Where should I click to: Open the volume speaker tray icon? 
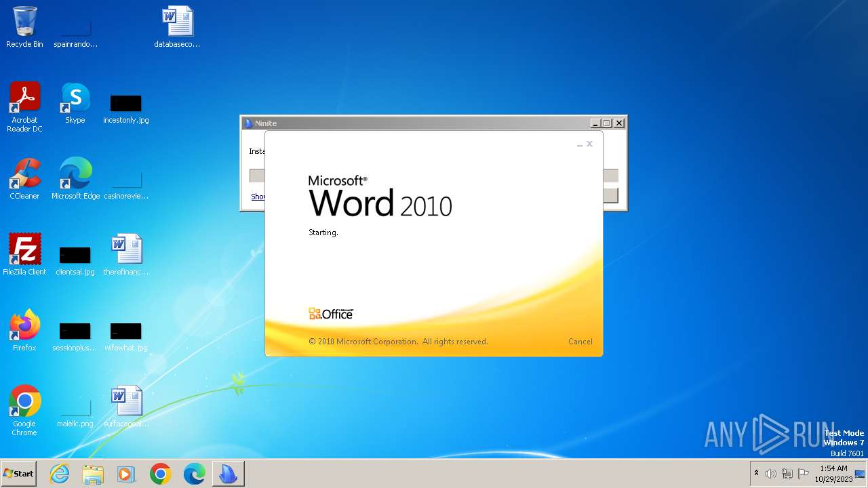pyautogui.click(x=771, y=474)
